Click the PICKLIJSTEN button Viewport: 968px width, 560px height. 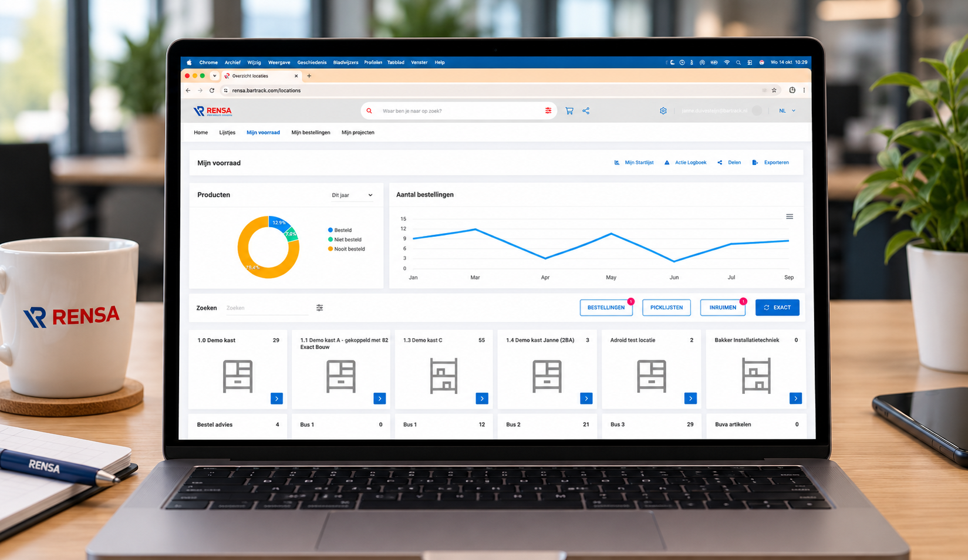pos(666,308)
